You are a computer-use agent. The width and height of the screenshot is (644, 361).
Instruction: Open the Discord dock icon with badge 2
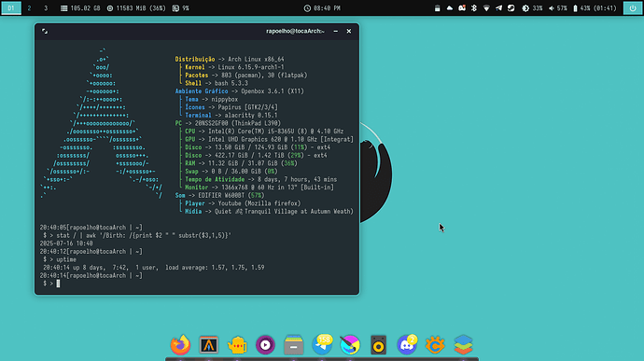[x=407, y=344]
